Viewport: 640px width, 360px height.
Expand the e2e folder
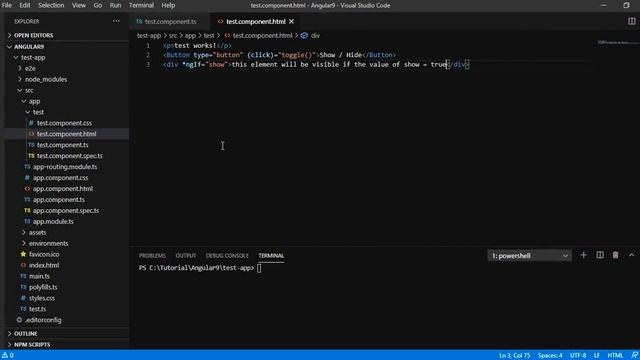coord(30,69)
